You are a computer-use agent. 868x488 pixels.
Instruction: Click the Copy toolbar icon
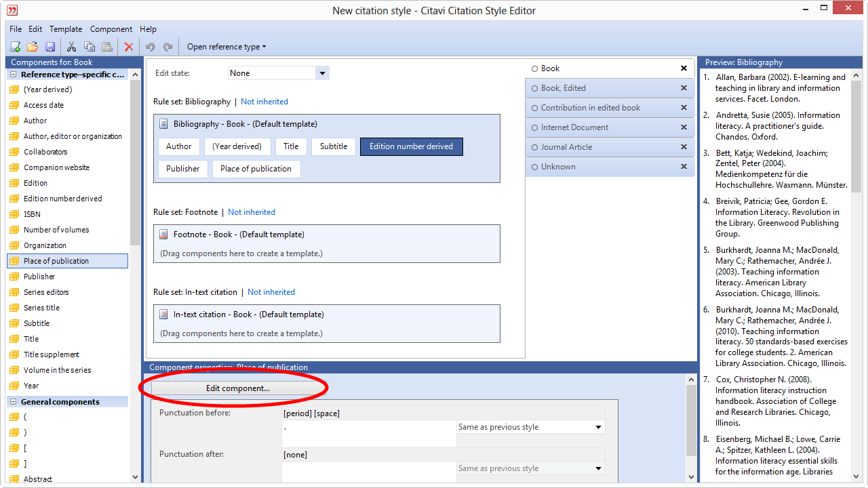tap(89, 47)
